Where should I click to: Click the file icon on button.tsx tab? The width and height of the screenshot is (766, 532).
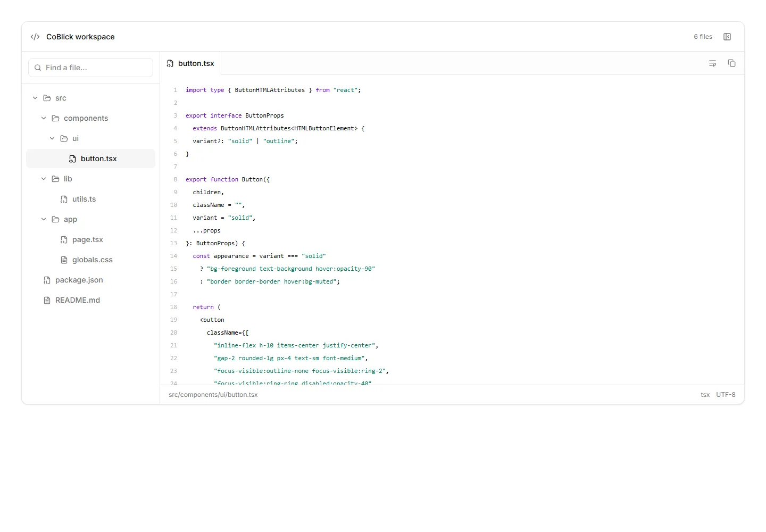coord(170,63)
